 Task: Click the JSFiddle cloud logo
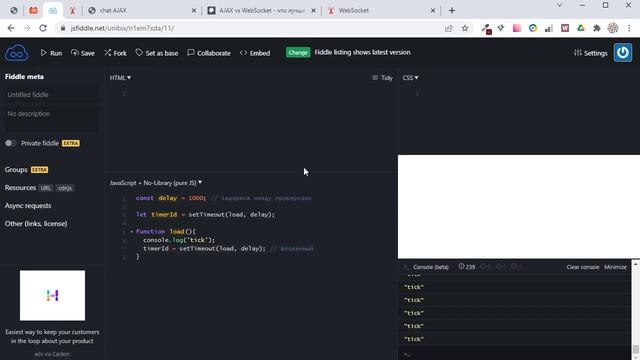(x=16, y=53)
